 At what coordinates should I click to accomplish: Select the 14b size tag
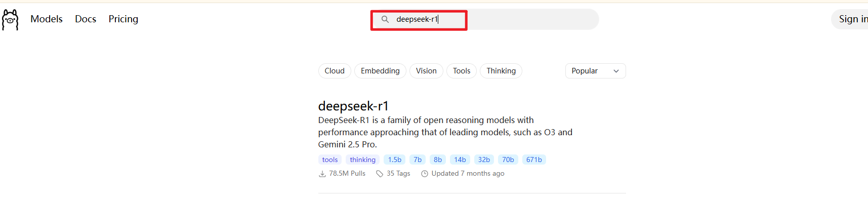coord(460,160)
